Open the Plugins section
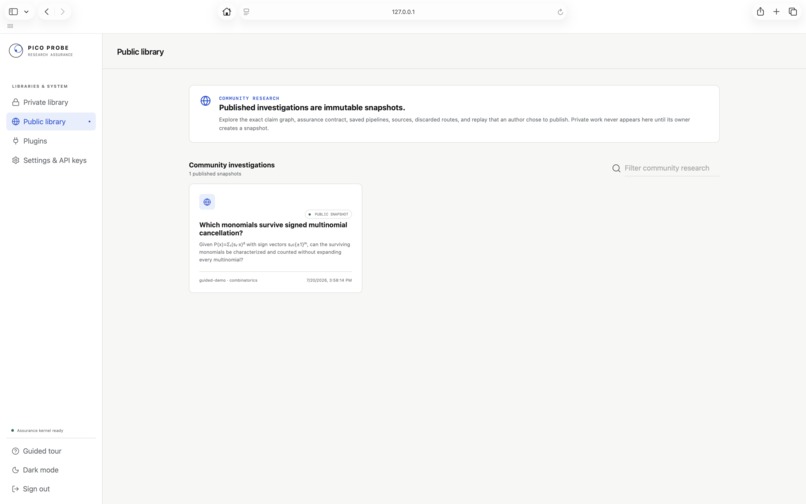Screen dimensions: 806x504 (x=51, y=141)
